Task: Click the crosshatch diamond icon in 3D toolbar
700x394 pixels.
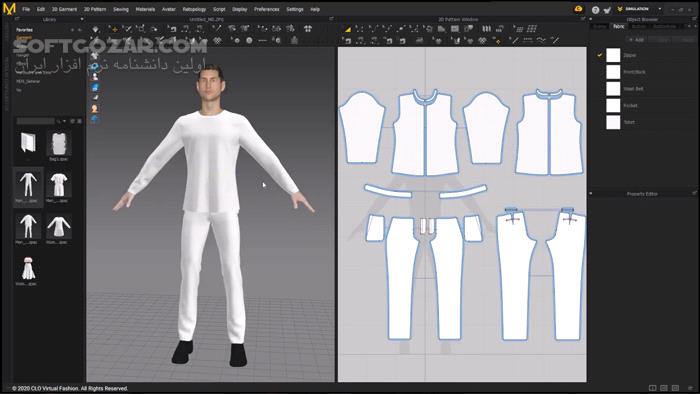Action: coord(217,41)
